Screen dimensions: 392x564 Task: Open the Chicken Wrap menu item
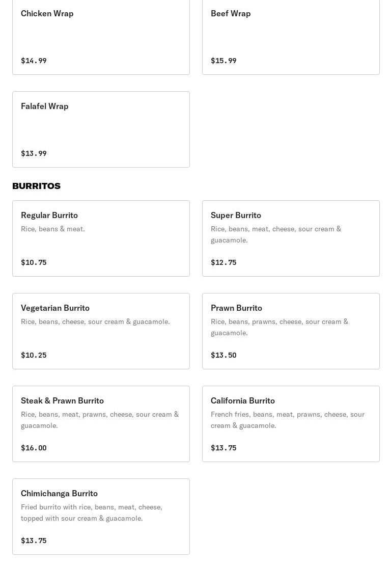tap(101, 36)
